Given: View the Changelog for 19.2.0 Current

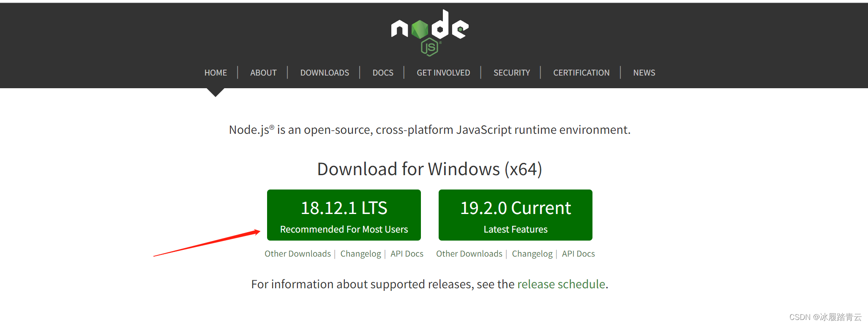Looking at the screenshot, I should (x=532, y=253).
